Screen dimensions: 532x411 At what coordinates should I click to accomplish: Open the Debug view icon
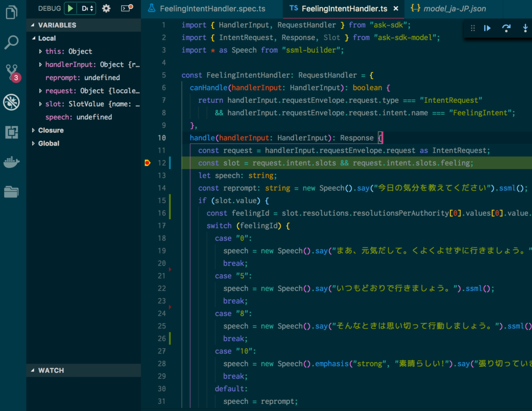11,102
